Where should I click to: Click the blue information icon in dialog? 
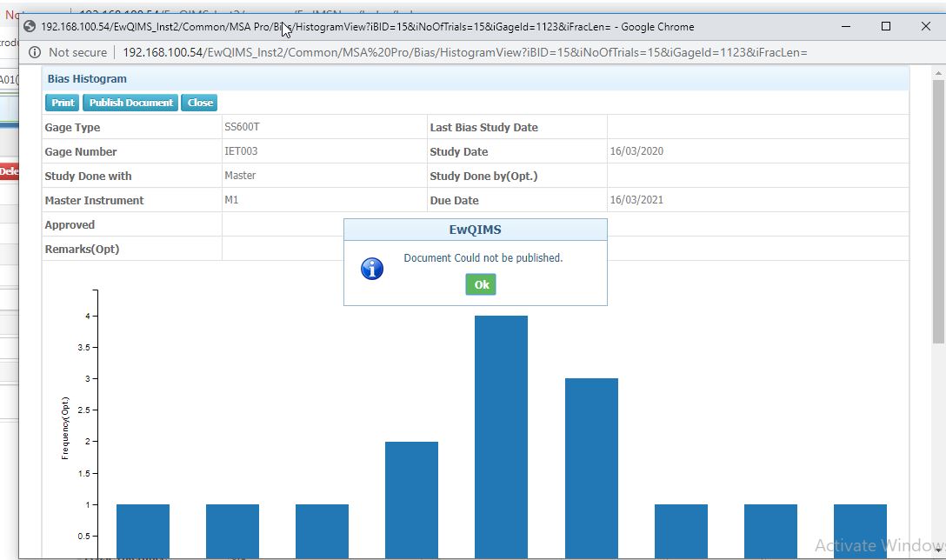tap(371, 269)
